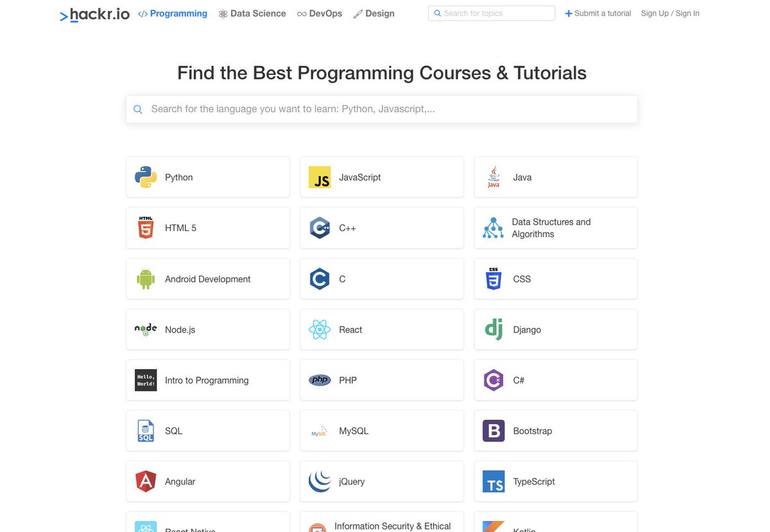770x532 pixels.
Task: Click the C++ hexagon icon
Action: tap(320, 228)
